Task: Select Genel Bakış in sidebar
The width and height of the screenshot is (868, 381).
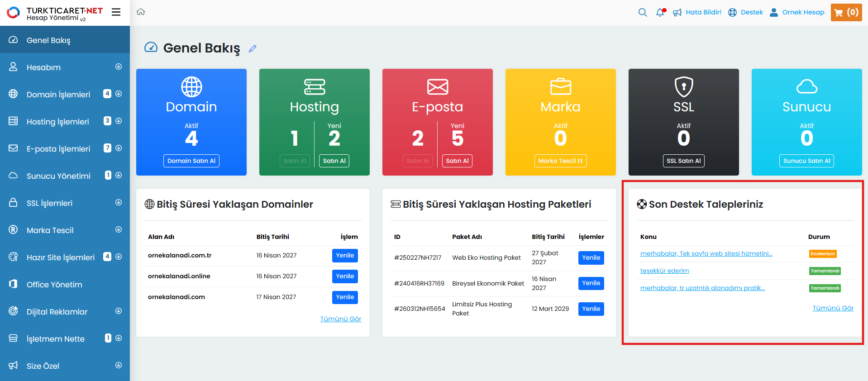Action: 48,40
